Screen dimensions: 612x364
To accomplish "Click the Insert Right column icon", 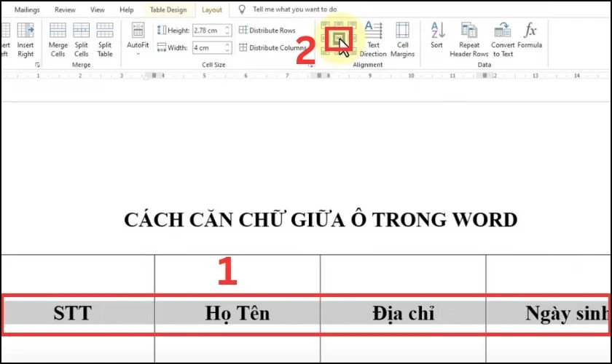I will click(x=25, y=30).
